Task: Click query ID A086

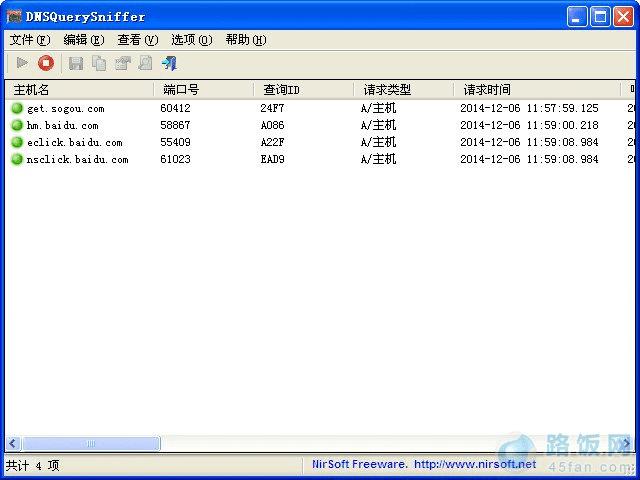Action: 272,125
